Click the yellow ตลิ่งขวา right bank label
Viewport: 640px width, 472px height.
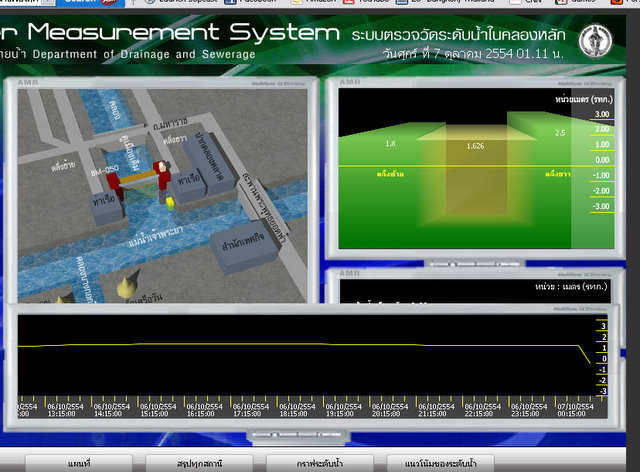pyautogui.click(x=558, y=174)
